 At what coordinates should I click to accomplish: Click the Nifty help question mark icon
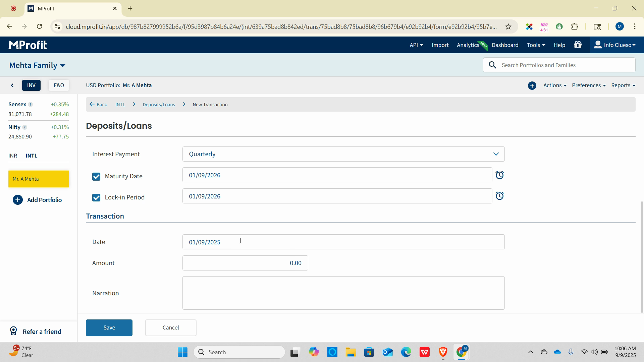24,127
